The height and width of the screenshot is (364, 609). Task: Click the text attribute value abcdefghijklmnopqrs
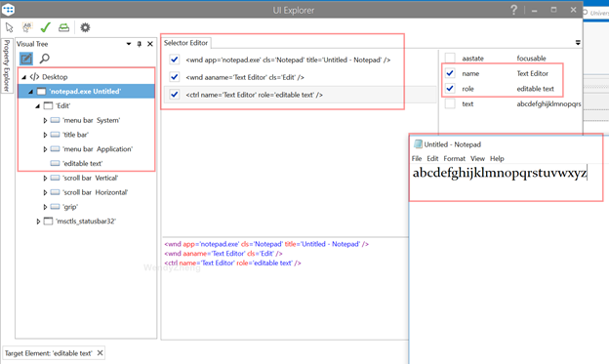[x=548, y=103]
